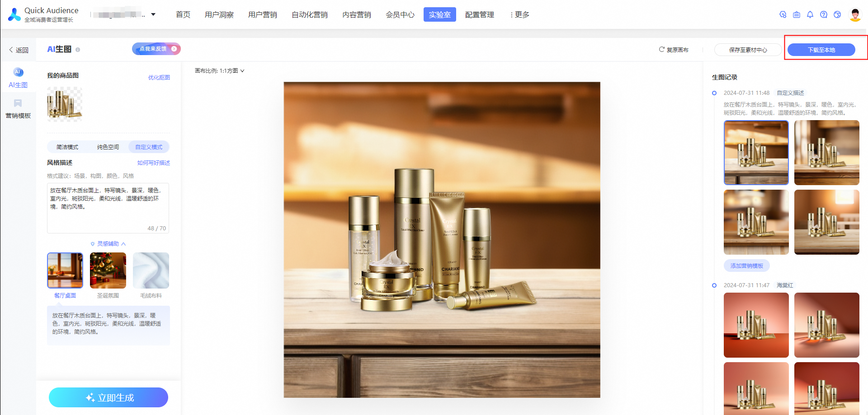Viewport: 868px width, 415px height.
Task: Click the 点我来反馈 feedback button
Action: coord(156,49)
